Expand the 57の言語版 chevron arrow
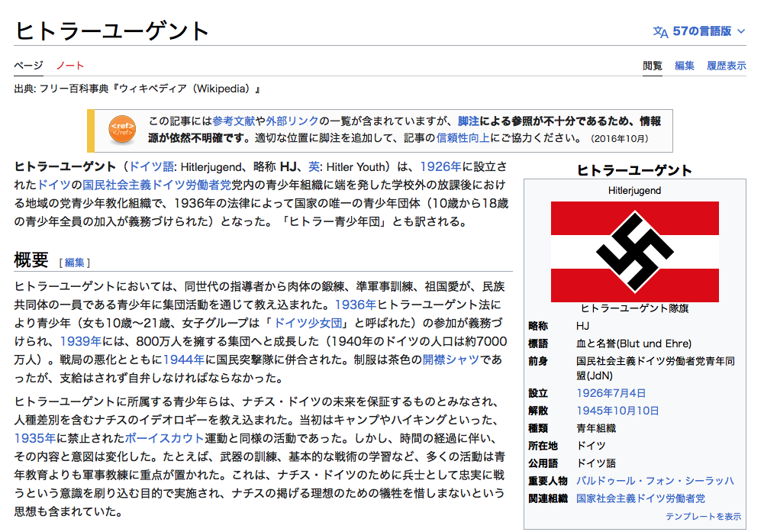The width and height of the screenshot is (764, 532). click(741, 31)
